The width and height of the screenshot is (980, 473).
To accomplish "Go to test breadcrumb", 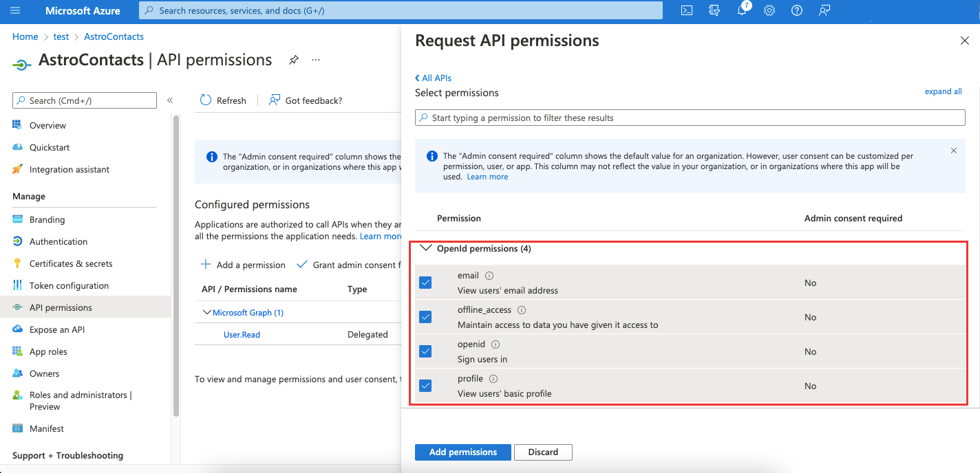I will click(61, 36).
